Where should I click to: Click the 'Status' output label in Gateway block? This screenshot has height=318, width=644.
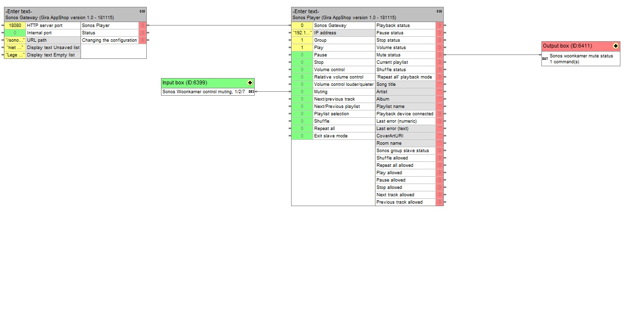click(89, 33)
